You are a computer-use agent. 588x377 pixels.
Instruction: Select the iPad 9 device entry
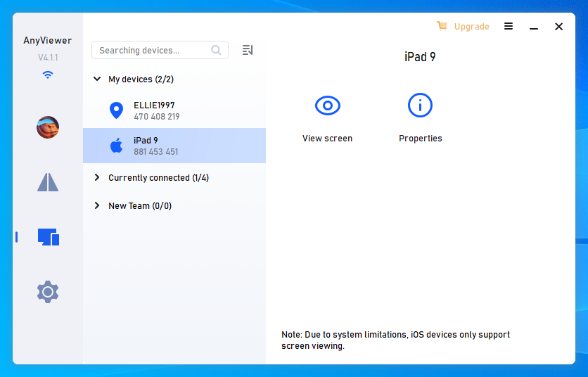pyautogui.click(x=174, y=146)
